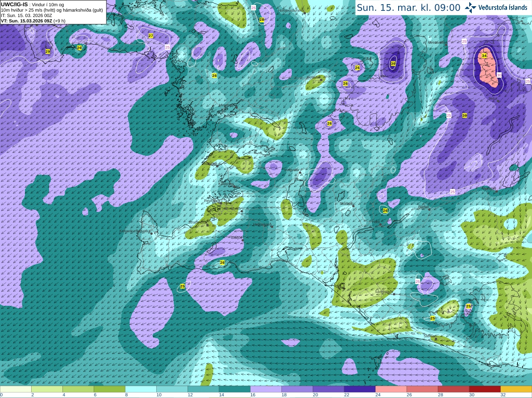Screen dimensions: 532x398
Task: Select the 16–18 m/s lavender legend swatch
Action: (x=266, y=389)
